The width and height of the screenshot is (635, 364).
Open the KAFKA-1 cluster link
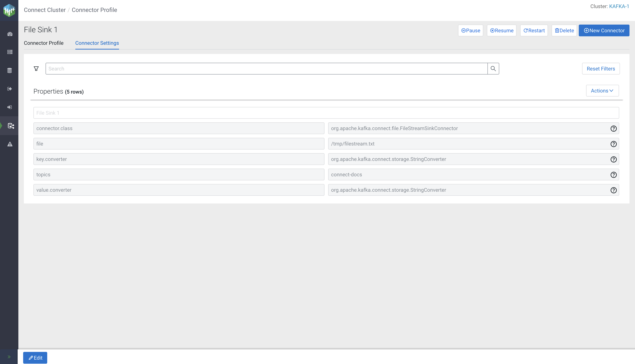click(x=619, y=6)
